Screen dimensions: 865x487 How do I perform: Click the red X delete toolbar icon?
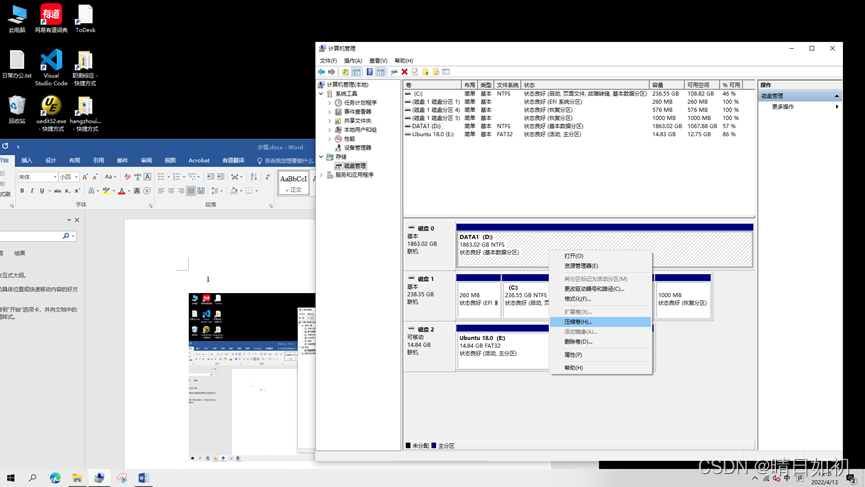(x=404, y=72)
